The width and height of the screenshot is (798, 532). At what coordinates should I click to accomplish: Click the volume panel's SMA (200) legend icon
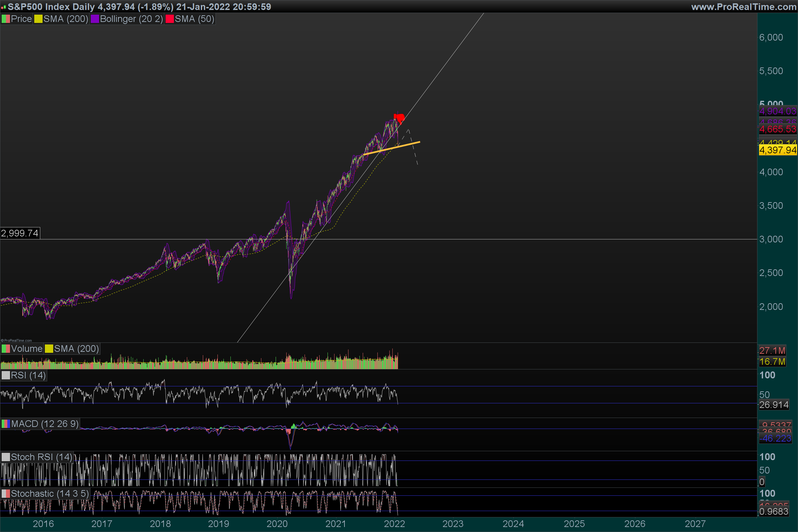49,349
